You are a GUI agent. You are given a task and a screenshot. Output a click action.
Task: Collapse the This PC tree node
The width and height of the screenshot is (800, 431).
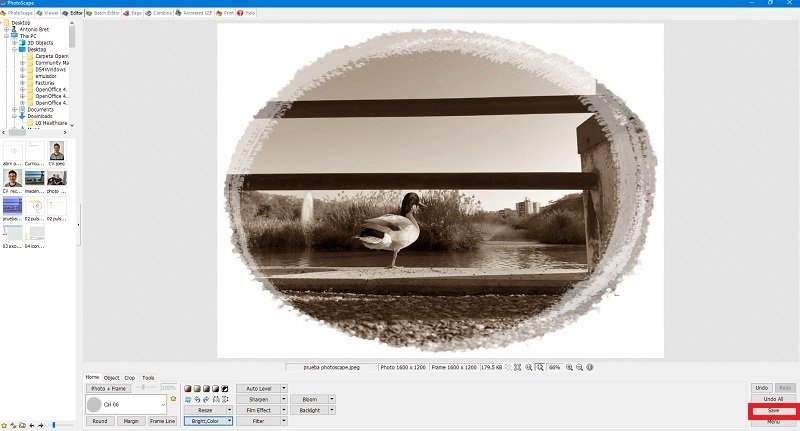[x=7, y=36]
